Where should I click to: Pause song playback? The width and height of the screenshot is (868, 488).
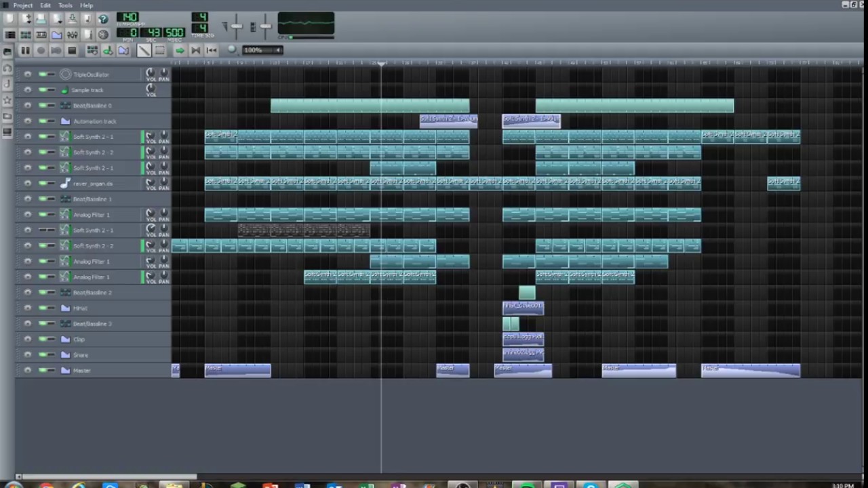pos(25,51)
